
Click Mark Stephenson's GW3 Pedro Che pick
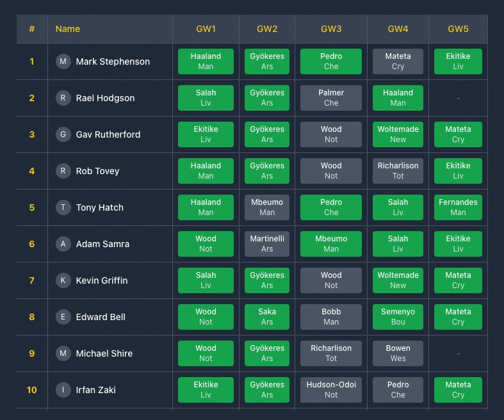pos(331,61)
